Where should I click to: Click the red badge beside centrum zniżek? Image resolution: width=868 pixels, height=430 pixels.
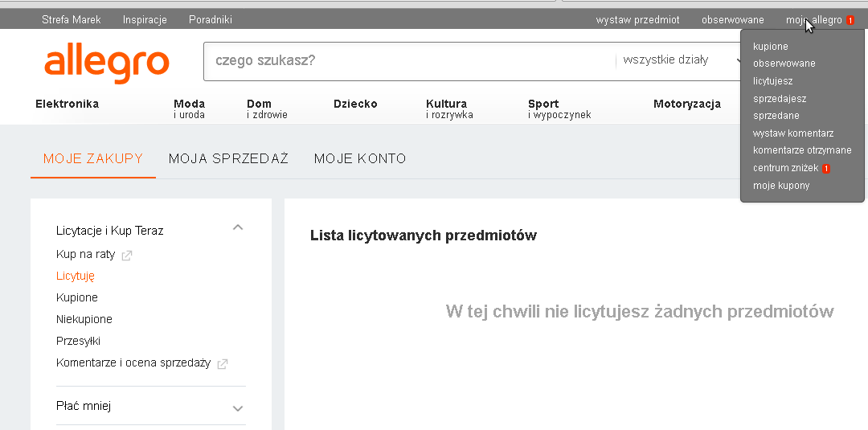coord(826,168)
